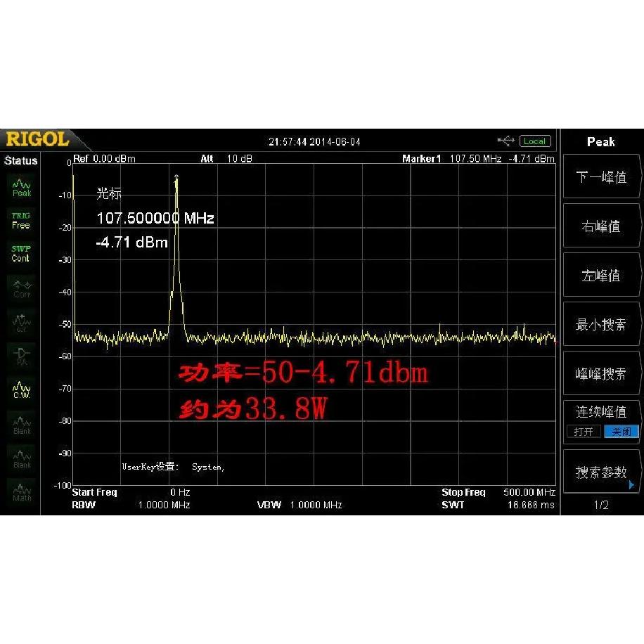Click the Math trace status icon
This screenshot has width=644, height=644.
point(22,492)
